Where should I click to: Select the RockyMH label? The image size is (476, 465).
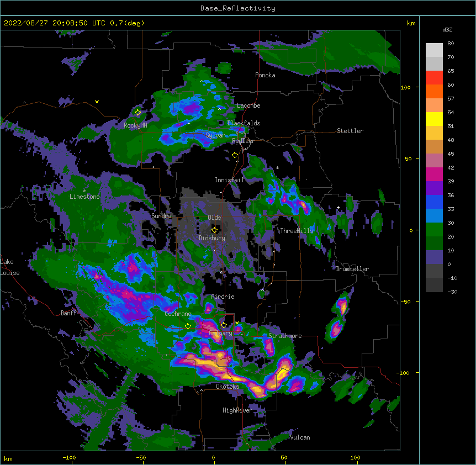(135, 125)
